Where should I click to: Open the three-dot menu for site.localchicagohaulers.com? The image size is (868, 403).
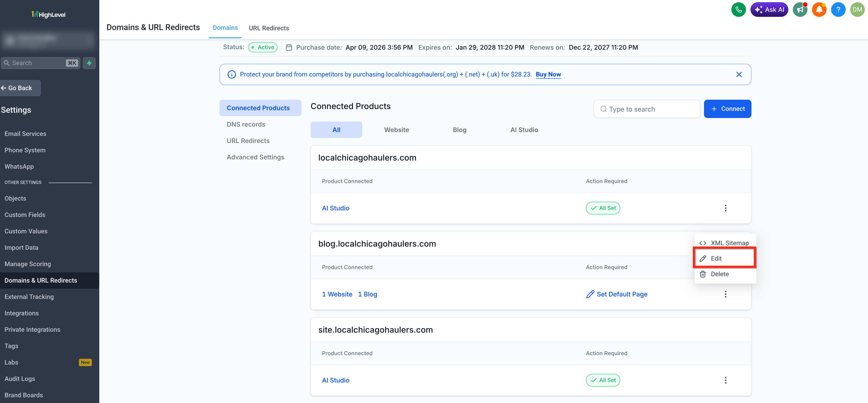click(725, 380)
